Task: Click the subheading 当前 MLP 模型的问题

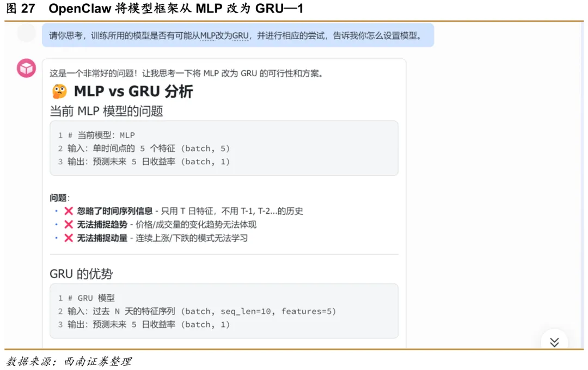Action: click(x=107, y=112)
